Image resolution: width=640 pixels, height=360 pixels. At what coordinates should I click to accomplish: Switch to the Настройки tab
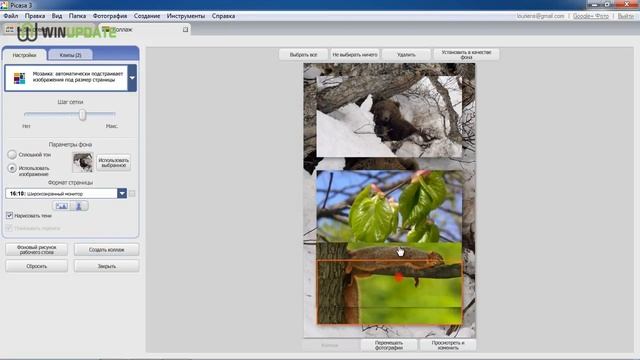pos(24,55)
